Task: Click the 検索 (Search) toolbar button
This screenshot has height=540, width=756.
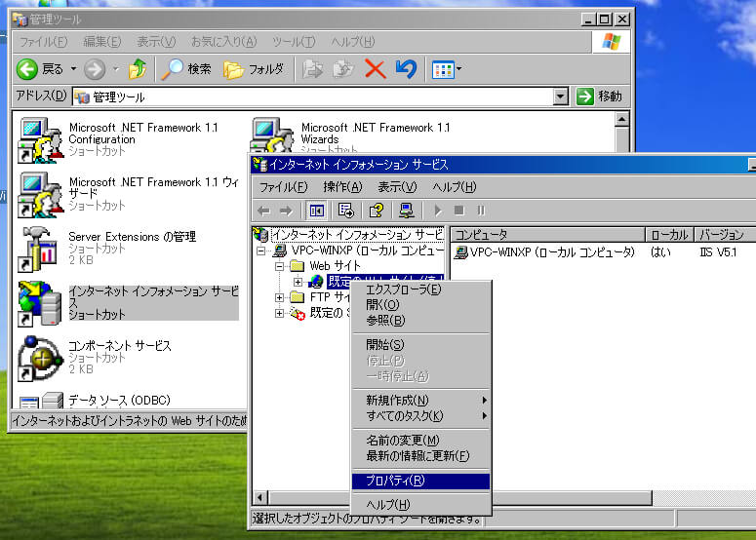Action: tap(186, 69)
